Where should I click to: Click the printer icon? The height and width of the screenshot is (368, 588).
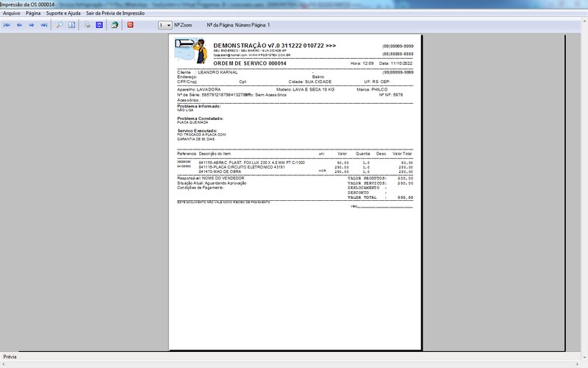tap(87, 25)
